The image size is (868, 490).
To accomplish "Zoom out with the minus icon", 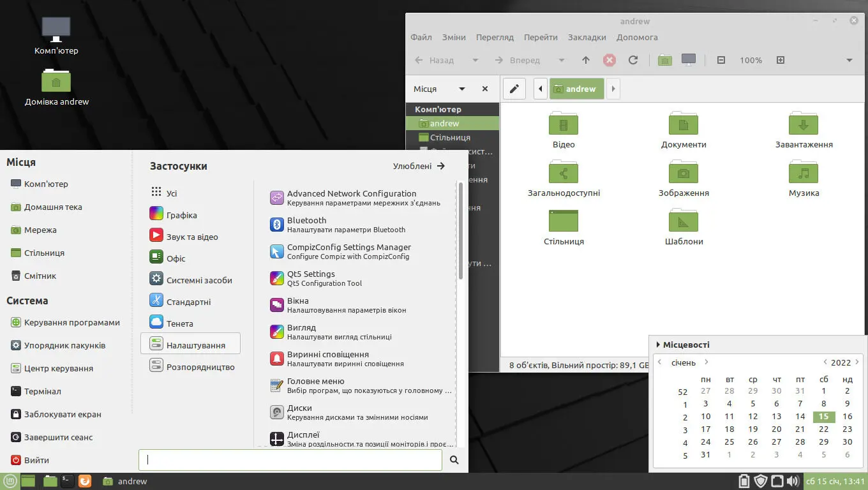I will pos(721,60).
